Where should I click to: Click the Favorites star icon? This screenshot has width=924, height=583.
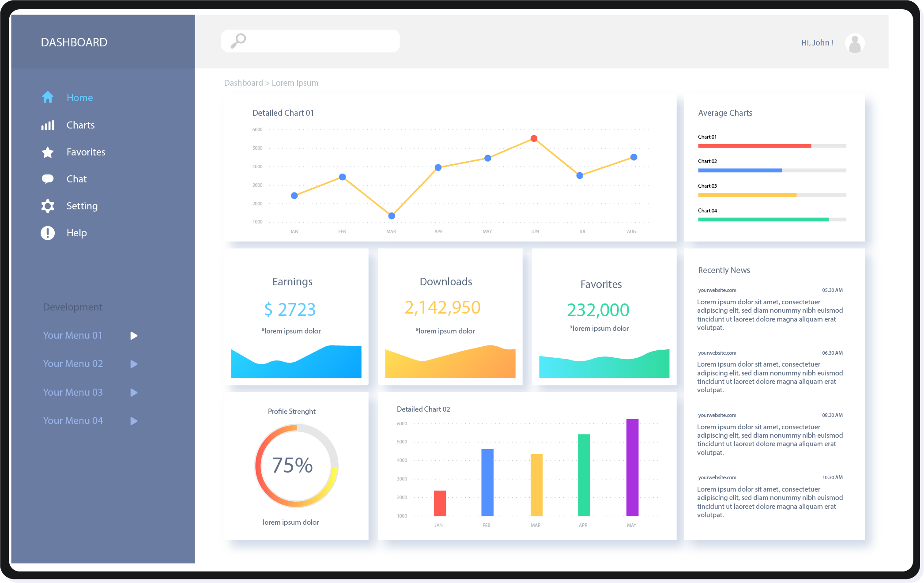48,152
